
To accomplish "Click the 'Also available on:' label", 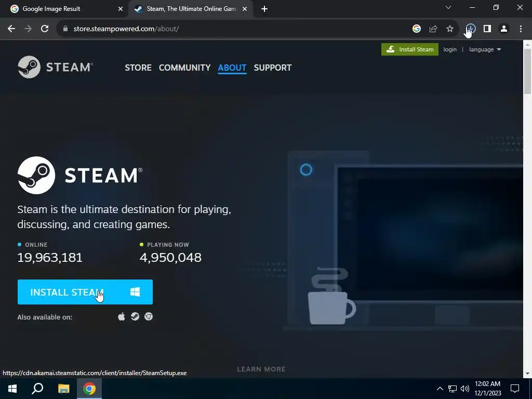I will (45, 317).
